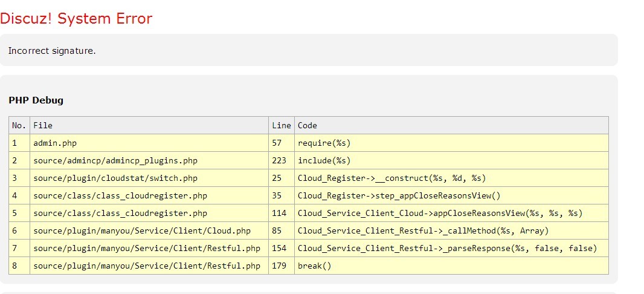644x294 pixels.
Task: Click line number 179 cell
Action: pos(279,266)
